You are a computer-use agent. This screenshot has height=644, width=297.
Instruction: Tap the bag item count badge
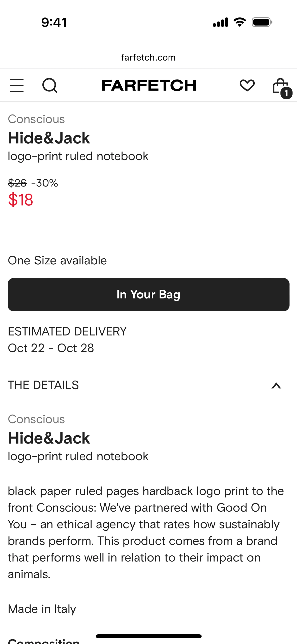(x=286, y=93)
